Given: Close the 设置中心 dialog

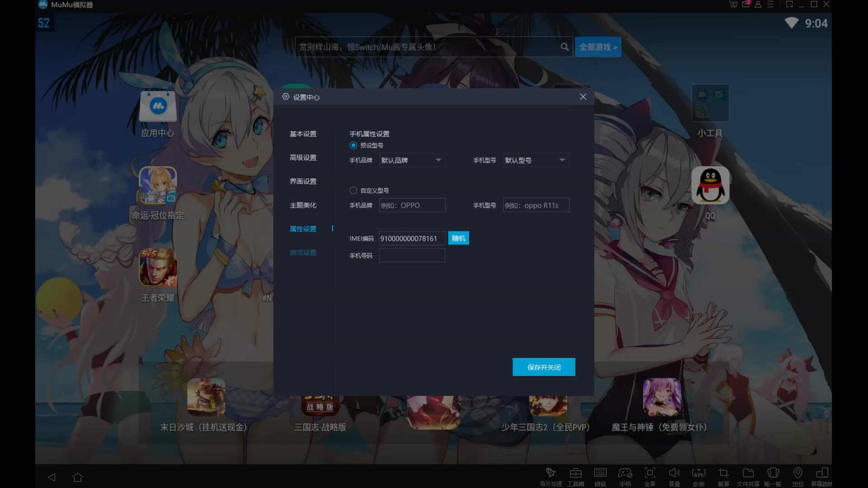Looking at the screenshot, I should [583, 97].
